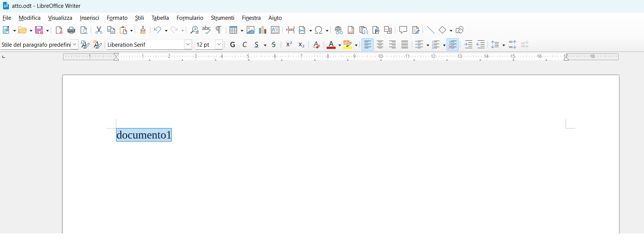644x242 pixels.
Task: Apply yellow highlighting color swatch
Action: tap(348, 44)
